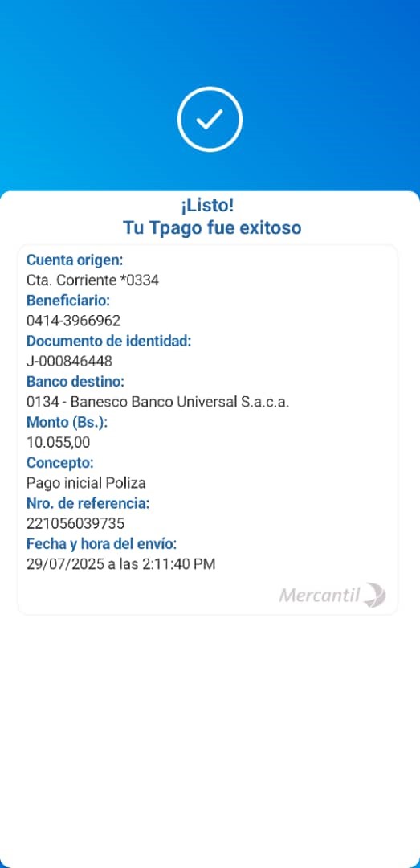Select beneficiary phone number 0414-3966962
This screenshot has width=420, height=868.
pyautogui.click(x=73, y=321)
